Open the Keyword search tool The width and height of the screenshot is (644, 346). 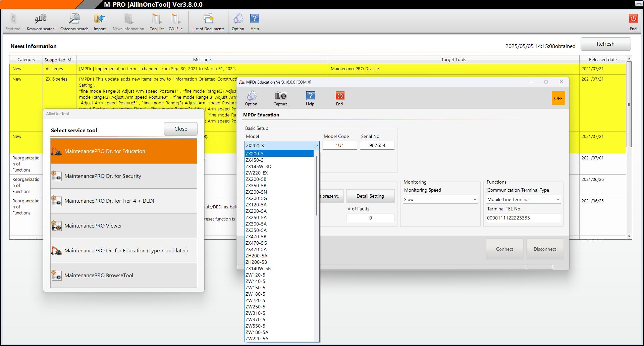pos(41,22)
